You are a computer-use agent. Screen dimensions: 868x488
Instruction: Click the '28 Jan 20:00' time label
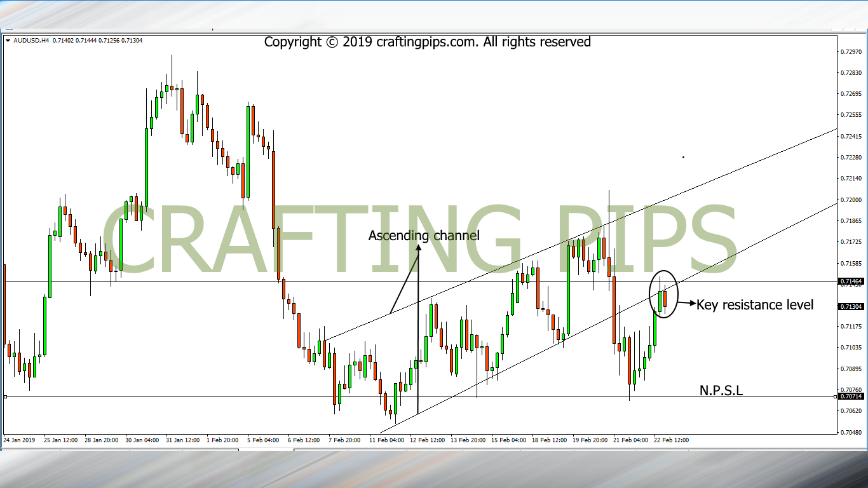pos(102,440)
